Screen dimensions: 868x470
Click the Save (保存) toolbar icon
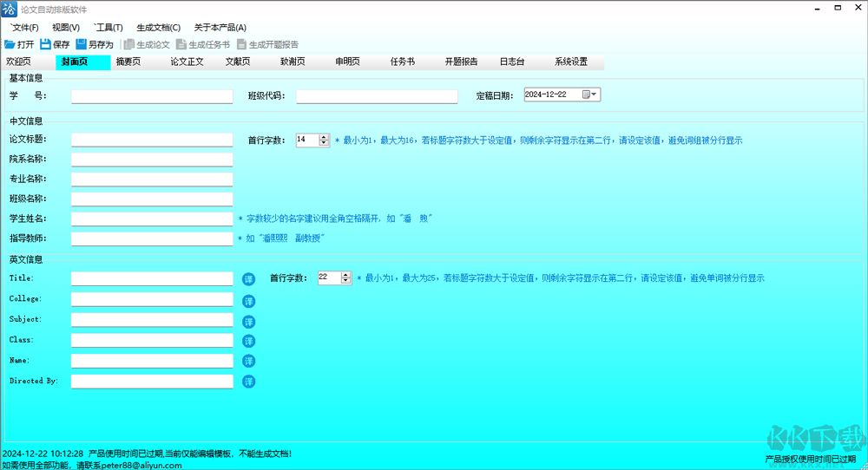click(x=45, y=44)
